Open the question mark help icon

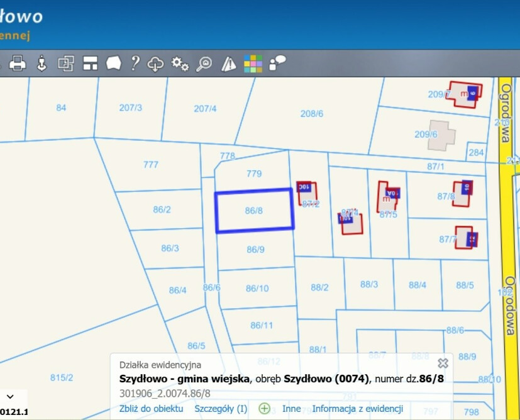(x=135, y=63)
